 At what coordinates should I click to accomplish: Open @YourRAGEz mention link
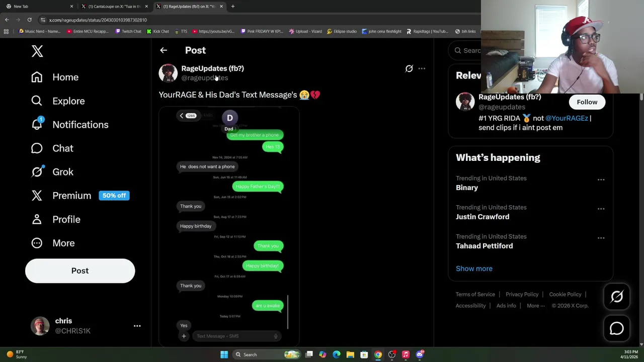point(567,118)
